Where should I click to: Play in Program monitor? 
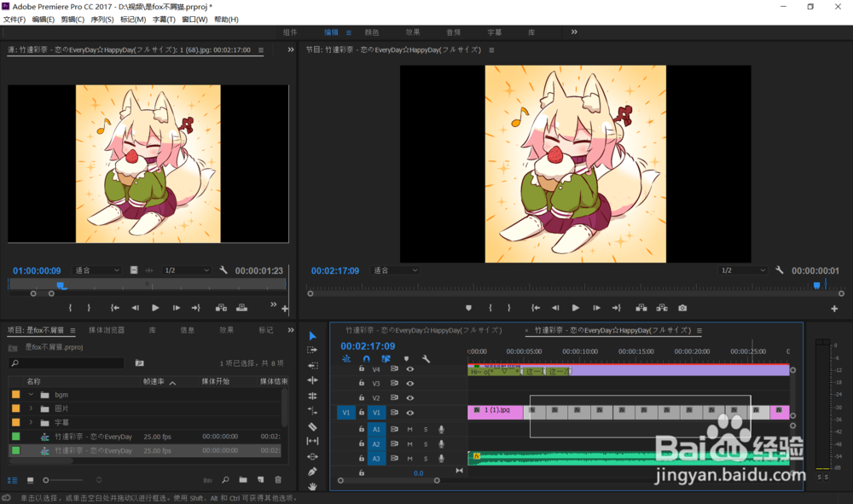pos(575,308)
